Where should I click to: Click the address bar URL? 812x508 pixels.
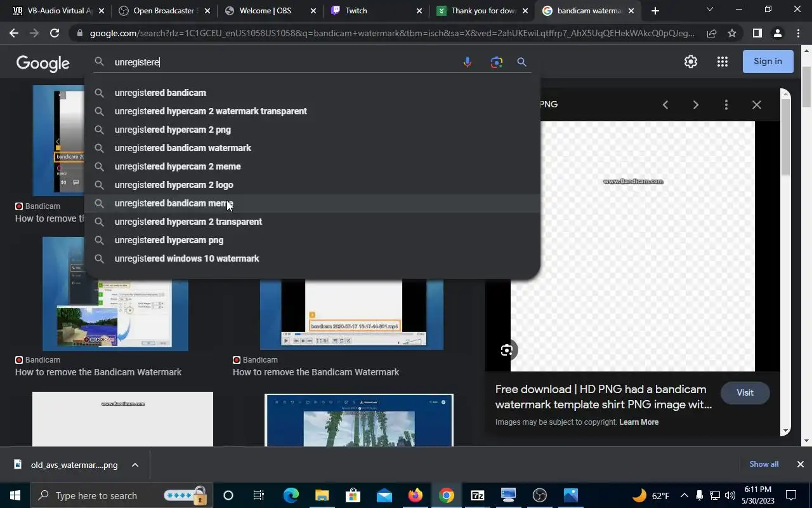click(392, 33)
